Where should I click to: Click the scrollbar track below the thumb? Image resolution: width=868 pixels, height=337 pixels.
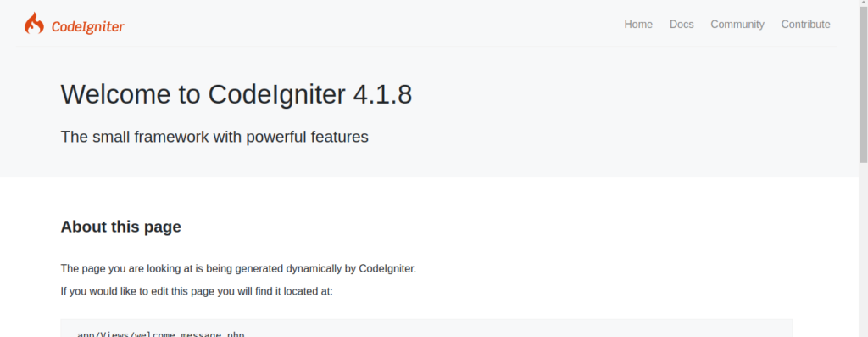point(864,250)
